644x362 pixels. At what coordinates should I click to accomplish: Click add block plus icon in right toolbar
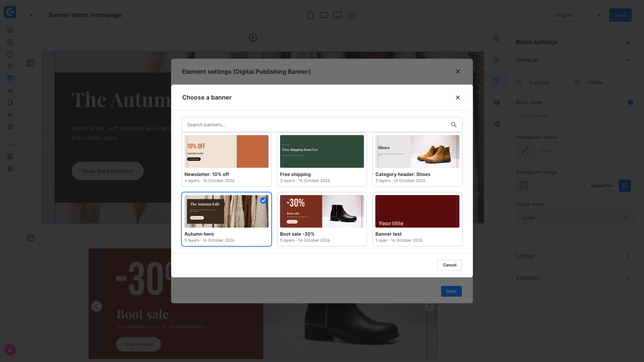496,60
